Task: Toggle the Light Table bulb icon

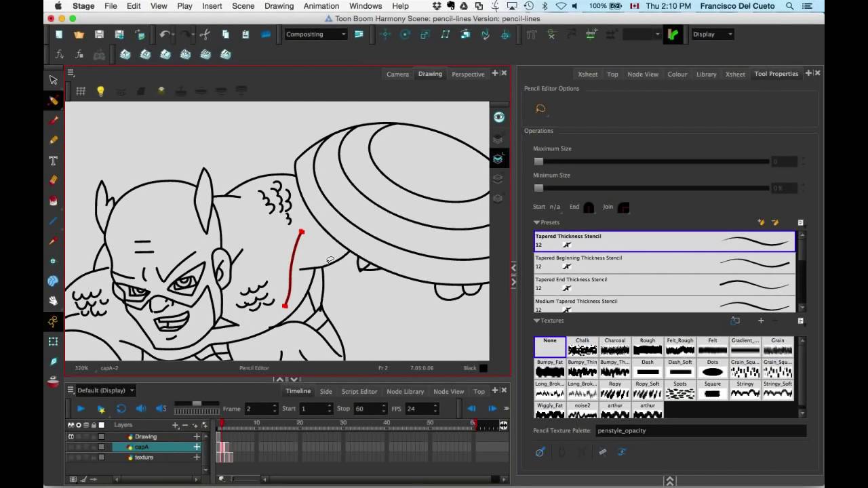Action: click(x=100, y=91)
